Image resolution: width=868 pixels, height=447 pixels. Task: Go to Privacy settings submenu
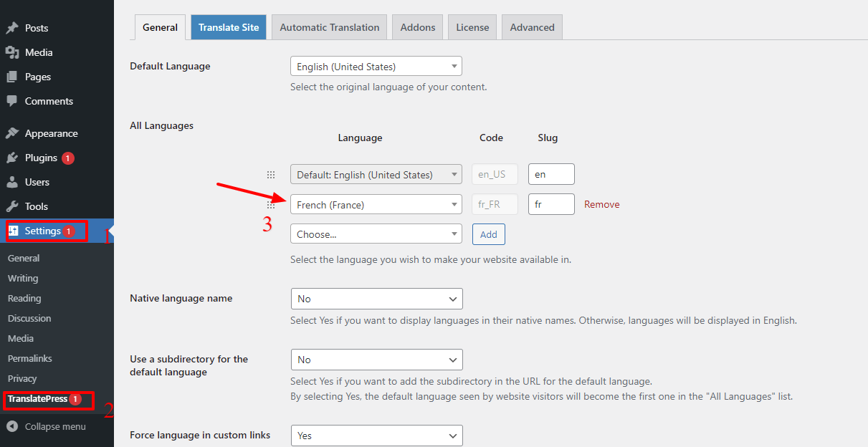tap(22, 378)
